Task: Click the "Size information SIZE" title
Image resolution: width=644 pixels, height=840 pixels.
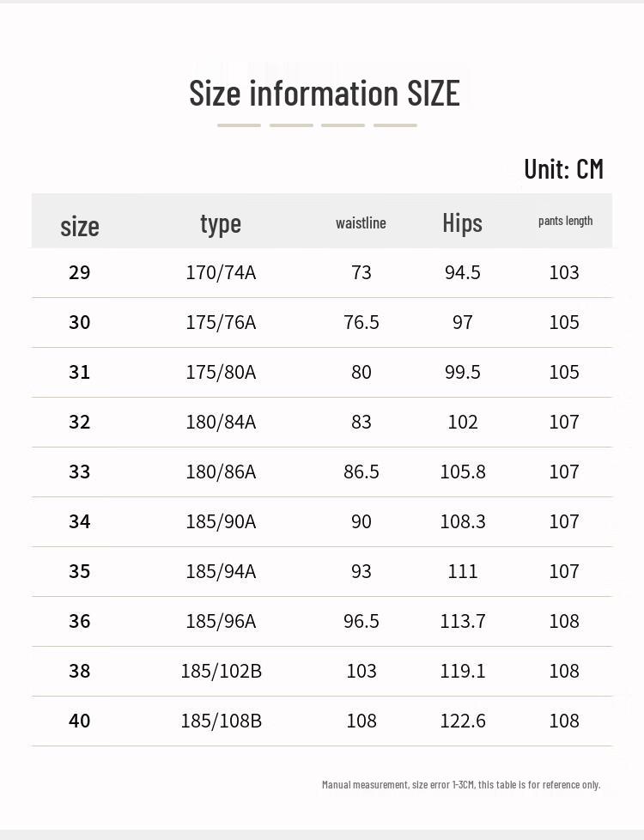Action: (x=324, y=93)
